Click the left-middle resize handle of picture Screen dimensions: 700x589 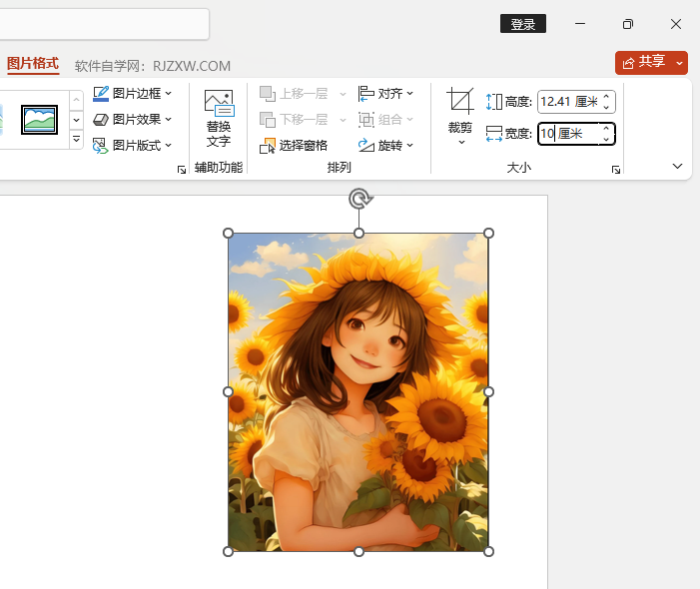pyautogui.click(x=228, y=391)
